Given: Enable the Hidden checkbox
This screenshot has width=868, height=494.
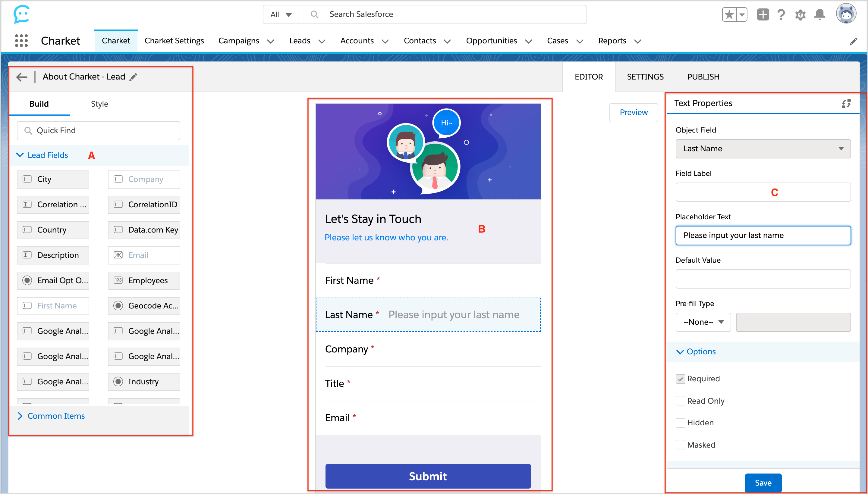Looking at the screenshot, I should [x=680, y=423].
